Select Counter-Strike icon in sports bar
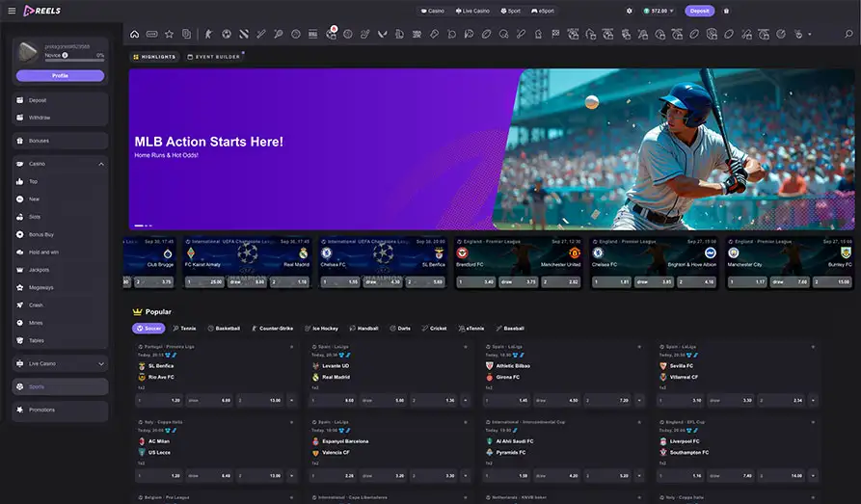Viewport: 861px width, 504px height. [208, 34]
